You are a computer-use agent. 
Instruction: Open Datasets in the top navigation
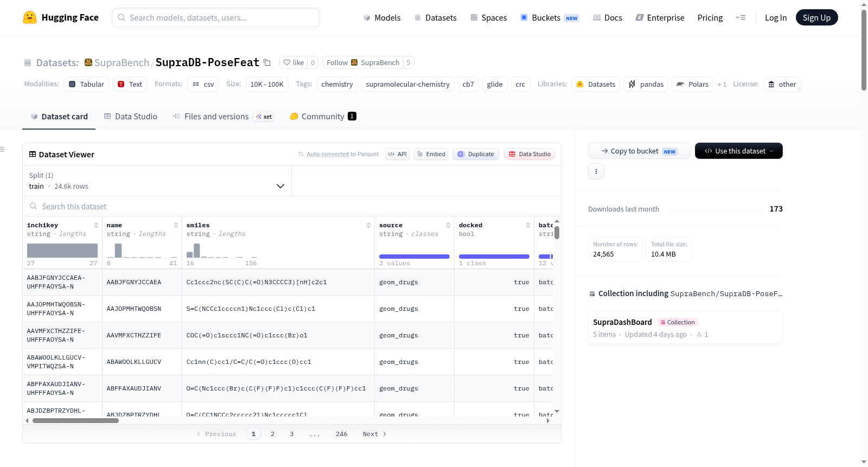pos(435,18)
